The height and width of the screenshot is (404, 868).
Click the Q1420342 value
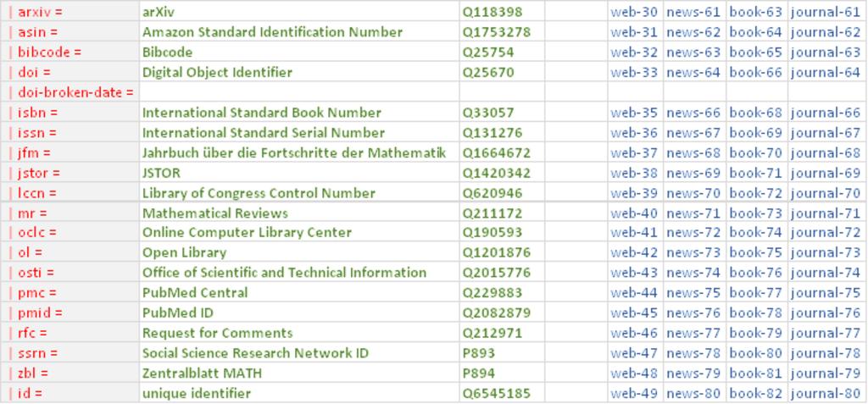coord(497,174)
